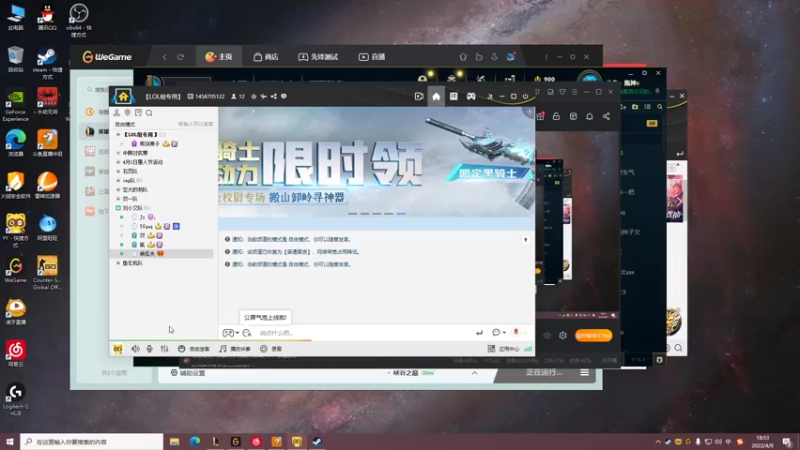Open Counter-Strike Global Offensive desktop icon
This screenshot has width=800, height=450.
tap(47, 273)
